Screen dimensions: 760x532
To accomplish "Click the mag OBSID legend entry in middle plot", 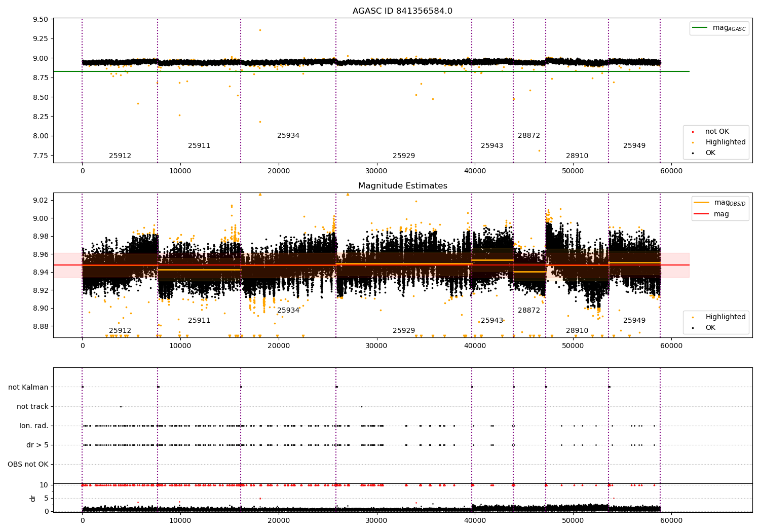I will coord(720,203).
